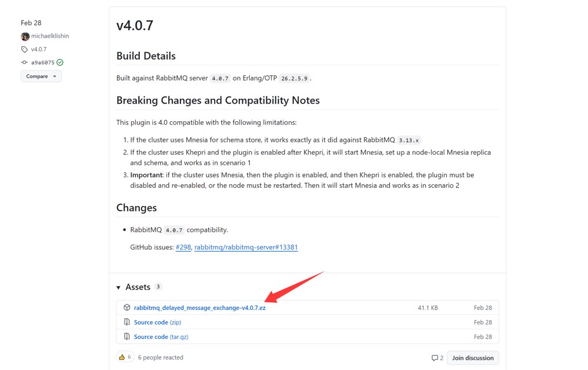588x370 pixels.
Task: Click the commit icon next to a9a6075
Action: pyautogui.click(x=24, y=62)
